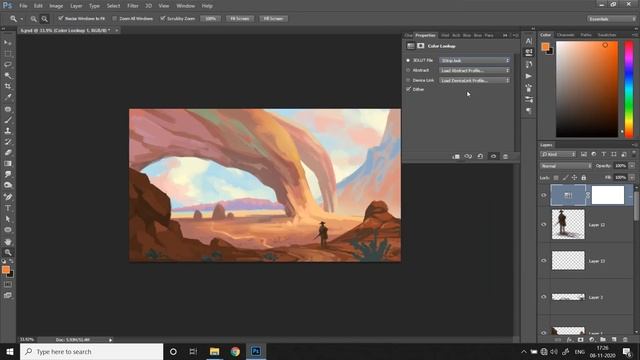Enable Zoom All Windows checkbox
Image resolution: width=640 pixels, height=360 pixels.
point(115,18)
